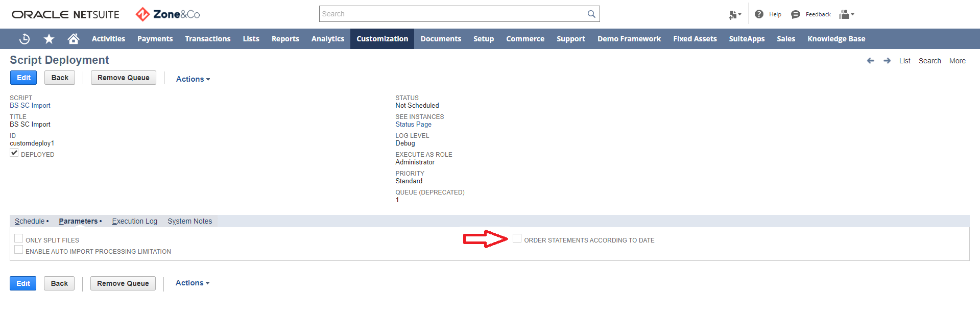Open the Activities menu
The width and height of the screenshot is (980, 315).
tap(108, 39)
